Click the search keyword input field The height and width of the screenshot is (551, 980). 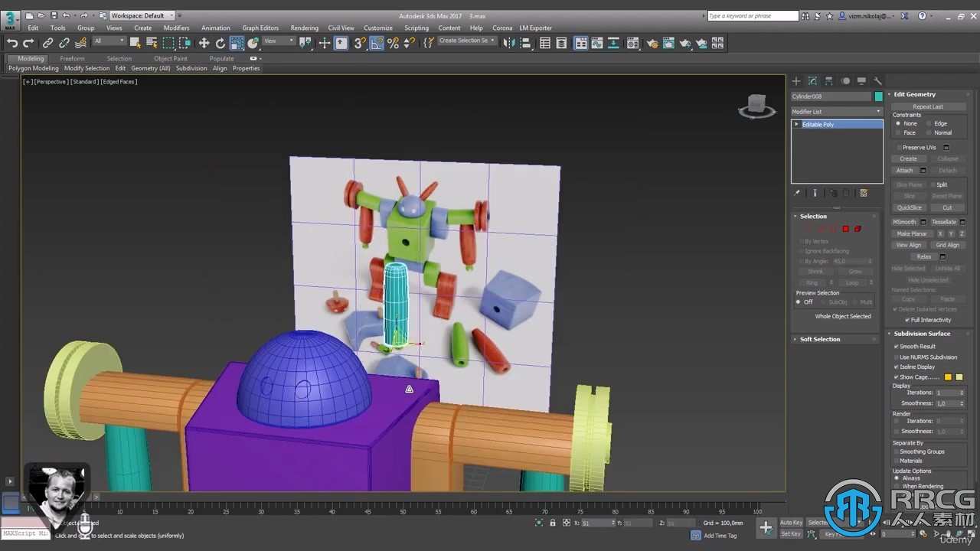click(753, 15)
